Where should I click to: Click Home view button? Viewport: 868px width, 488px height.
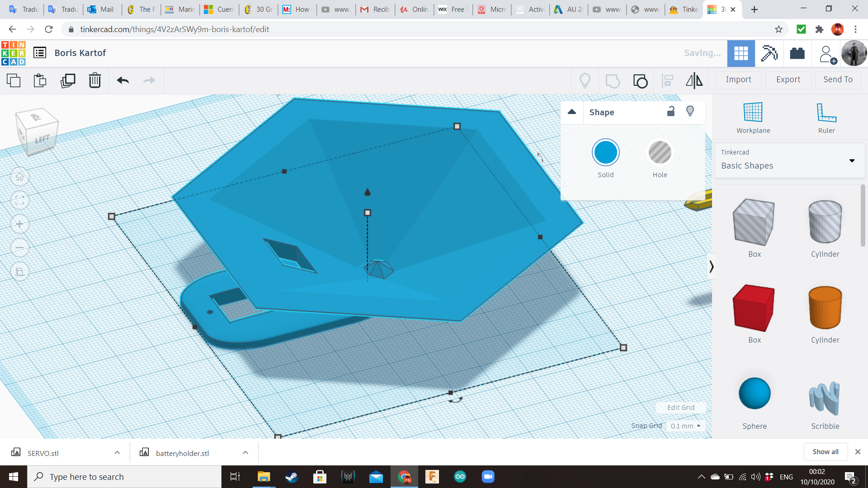tap(20, 177)
